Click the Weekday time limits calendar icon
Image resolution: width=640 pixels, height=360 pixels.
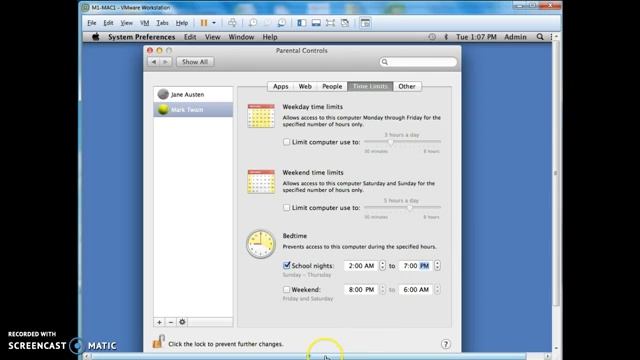tap(261, 116)
